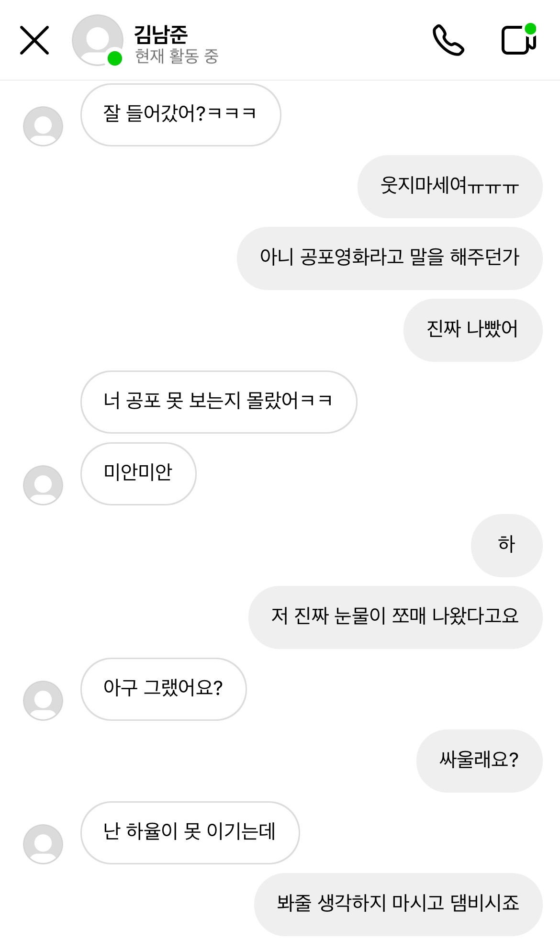Screen dimensions: 560x941
Task: Select the '잘 들어갔어?ㅋㅋㅋ' message bubble
Action: (x=180, y=115)
